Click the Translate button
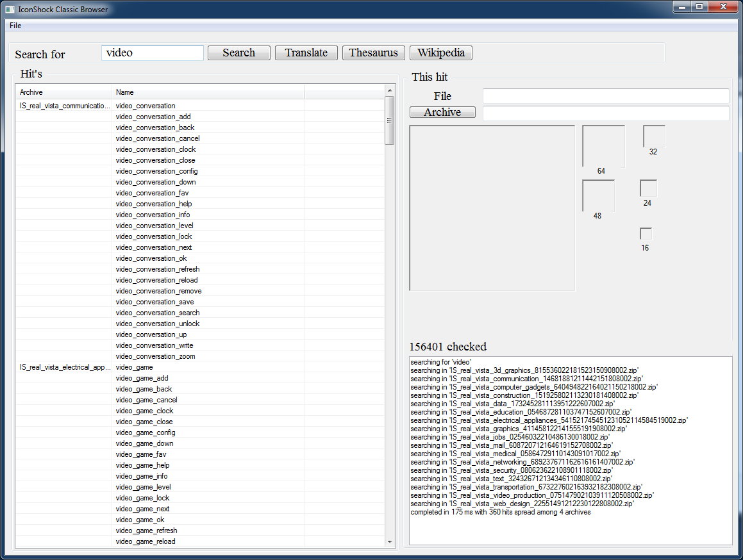Screen dimensions: 743x560 pyautogui.click(x=306, y=53)
